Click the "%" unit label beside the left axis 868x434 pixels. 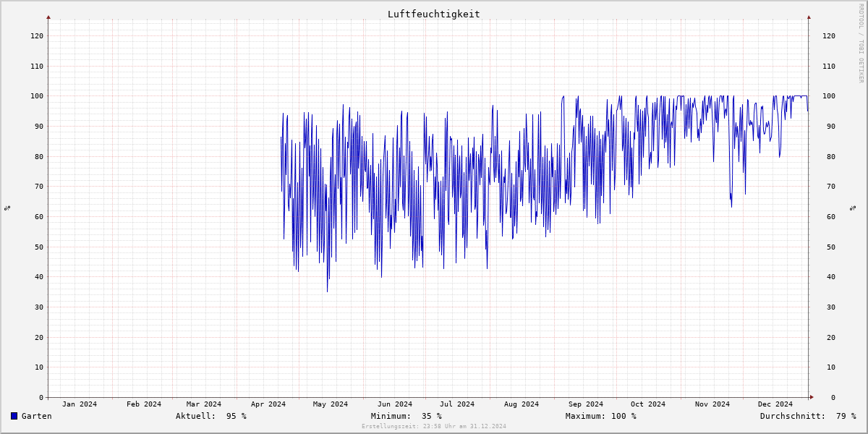pyautogui.click(x=7, y=208)
